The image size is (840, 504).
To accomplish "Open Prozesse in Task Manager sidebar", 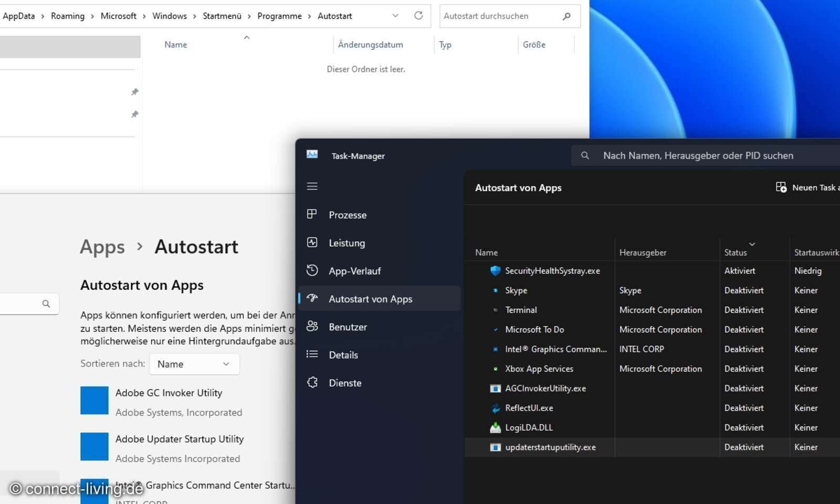I will 348,215.
